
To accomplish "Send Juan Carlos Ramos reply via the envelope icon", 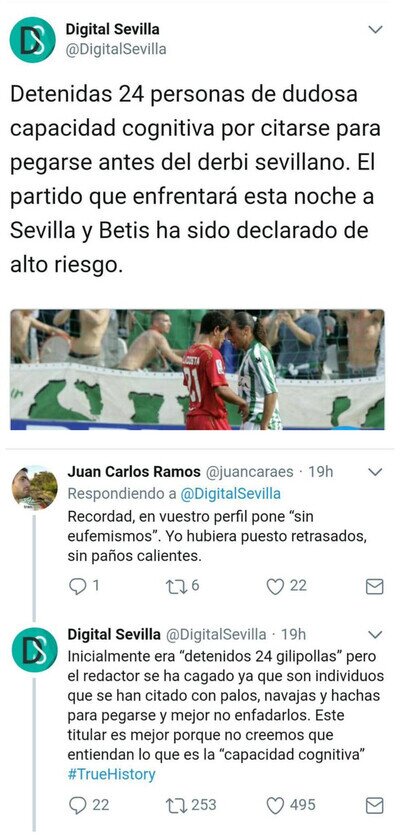I will tap(375, 587).
